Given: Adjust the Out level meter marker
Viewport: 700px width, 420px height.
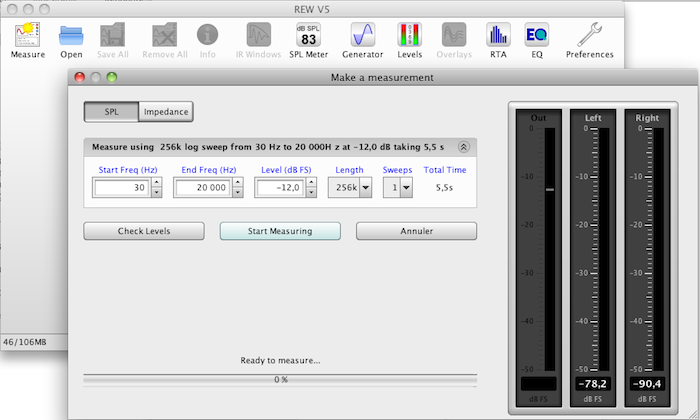Looking at the screenshot, I should point(550,189).
